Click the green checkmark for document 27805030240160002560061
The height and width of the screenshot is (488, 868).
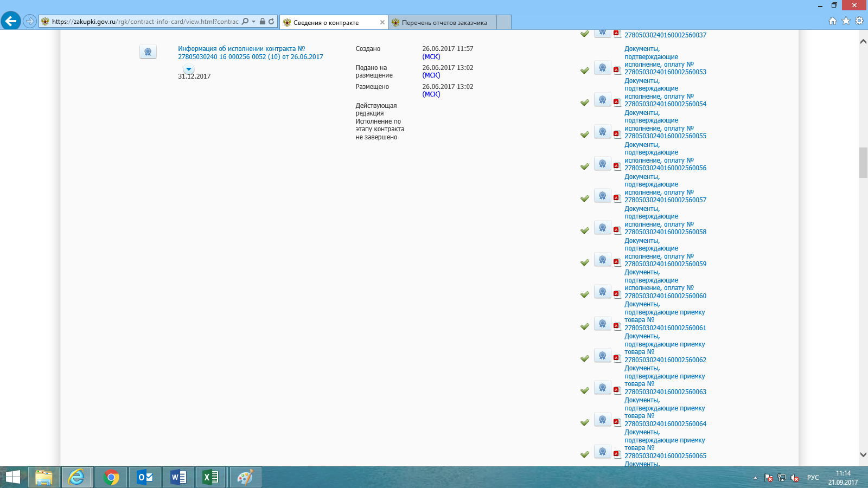[x=585, y=326]
